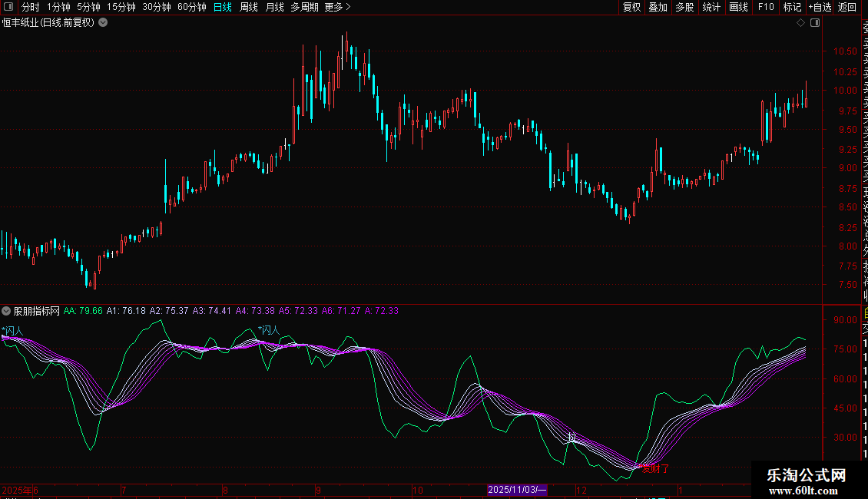868x499 pixels.
Task: Open the 叠加 overlay tool
Action: coord(658,7)
